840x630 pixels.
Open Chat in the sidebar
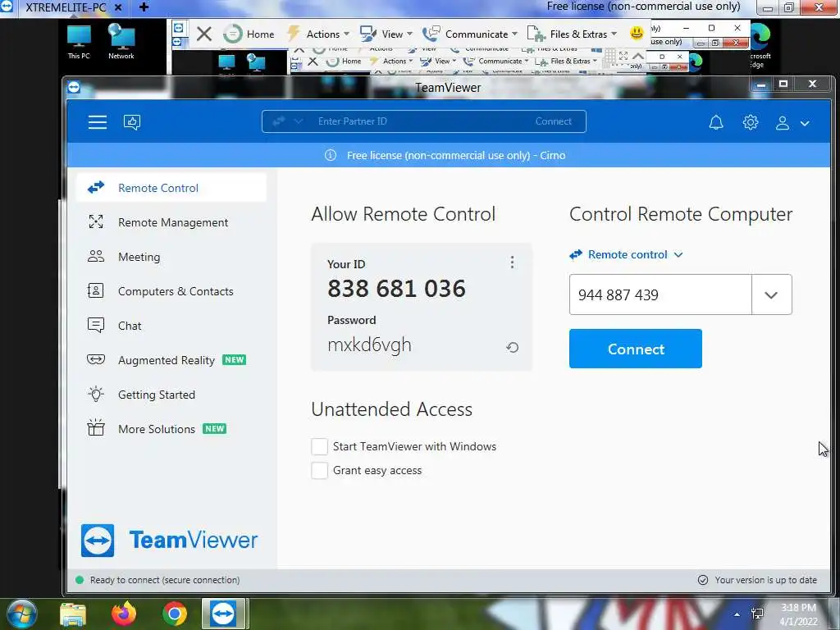pos(171,326)
